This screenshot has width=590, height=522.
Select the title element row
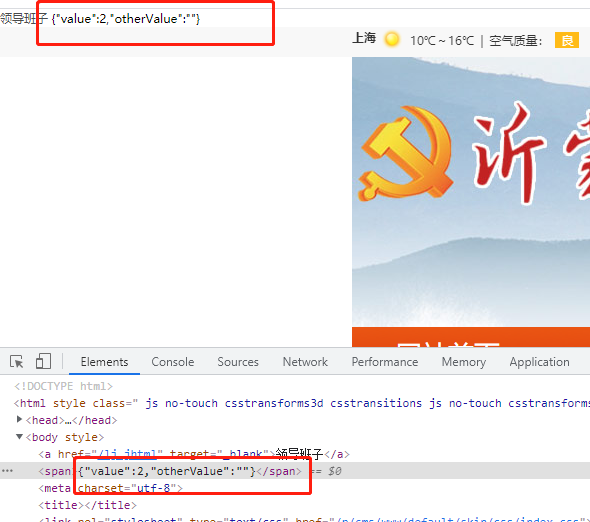87,505
